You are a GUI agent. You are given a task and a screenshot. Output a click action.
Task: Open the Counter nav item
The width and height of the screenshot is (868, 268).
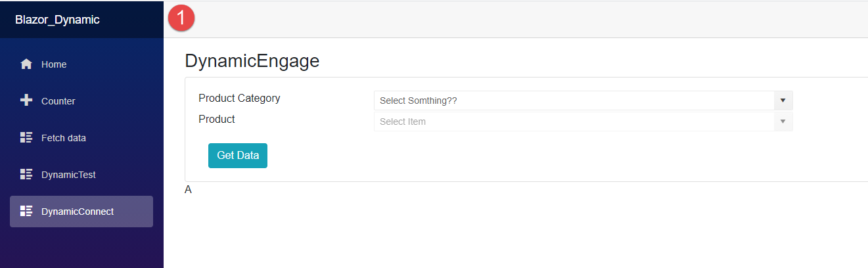tap(58, 101)
